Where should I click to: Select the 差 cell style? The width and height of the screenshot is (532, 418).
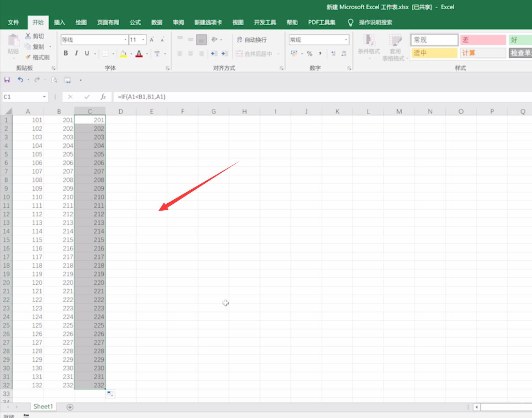[x=483, y=40]
